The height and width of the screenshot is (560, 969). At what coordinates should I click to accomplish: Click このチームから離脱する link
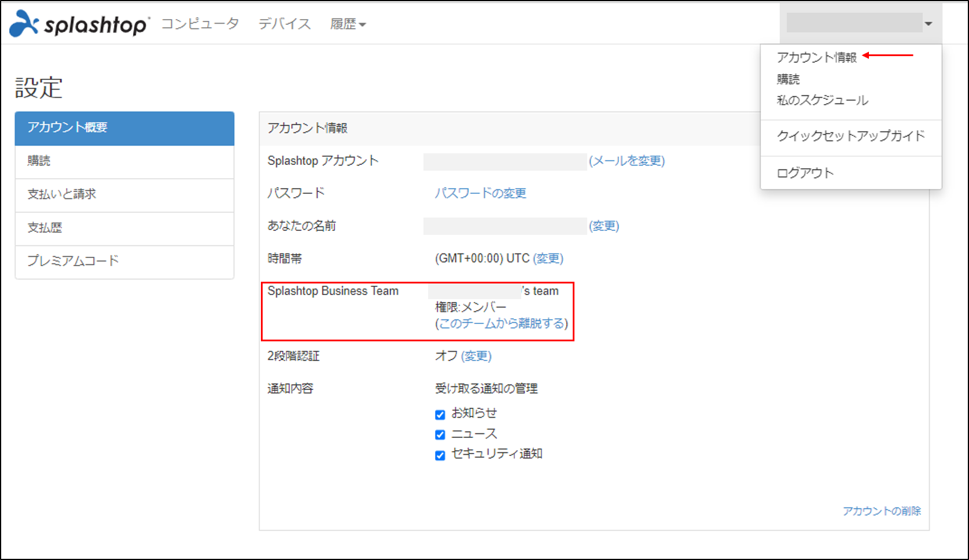(x=502, y=323)
